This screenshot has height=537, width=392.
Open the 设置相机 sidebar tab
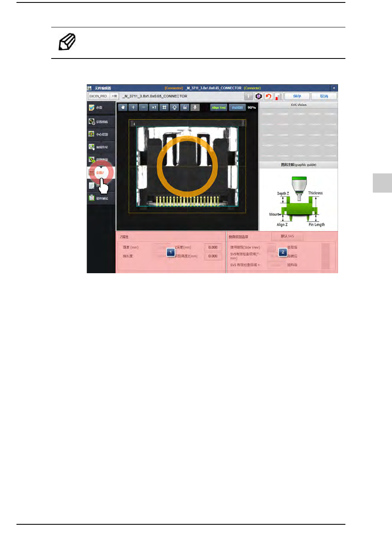(101, 122)
